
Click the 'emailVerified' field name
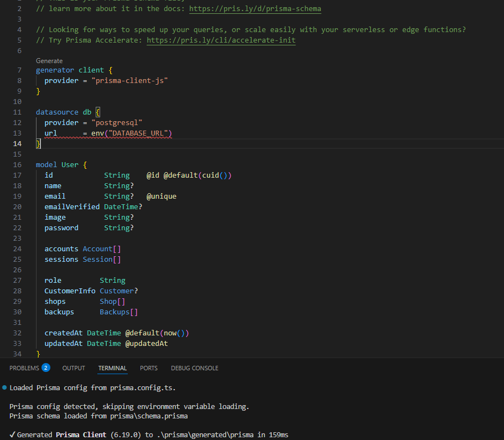point(72,207)
